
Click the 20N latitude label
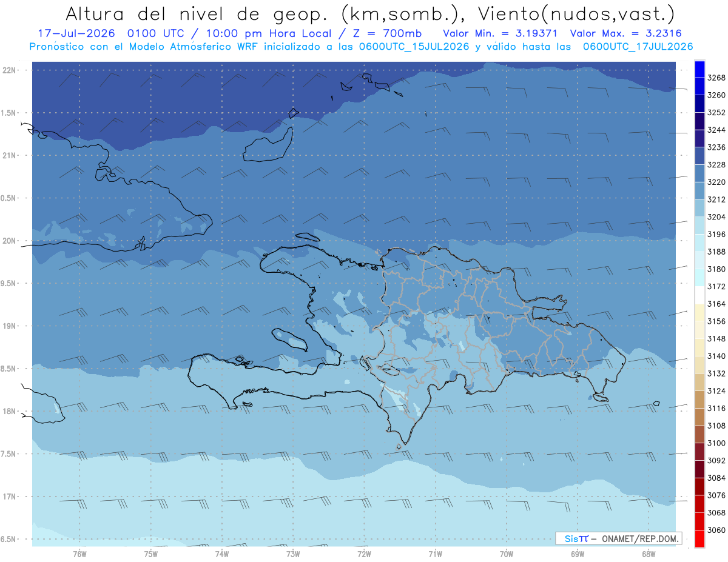pyautogui.click(x=9, y=241)
